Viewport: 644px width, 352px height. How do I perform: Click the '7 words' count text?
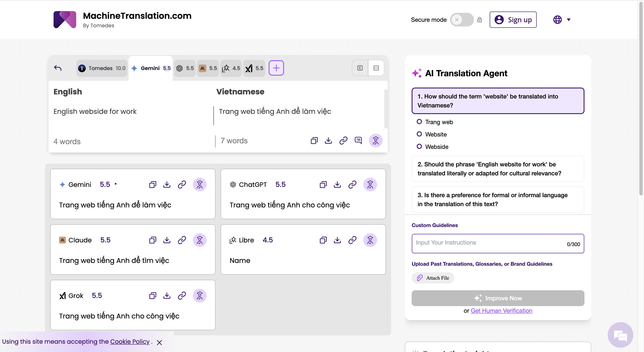(234, 141)
